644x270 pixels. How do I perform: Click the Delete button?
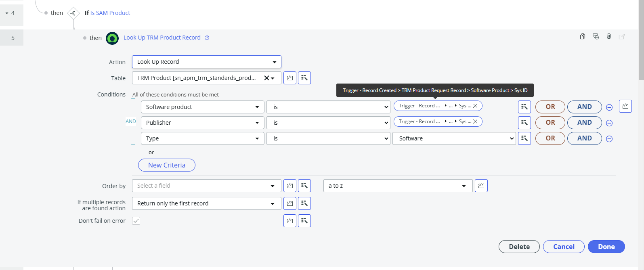coord(519,247)
